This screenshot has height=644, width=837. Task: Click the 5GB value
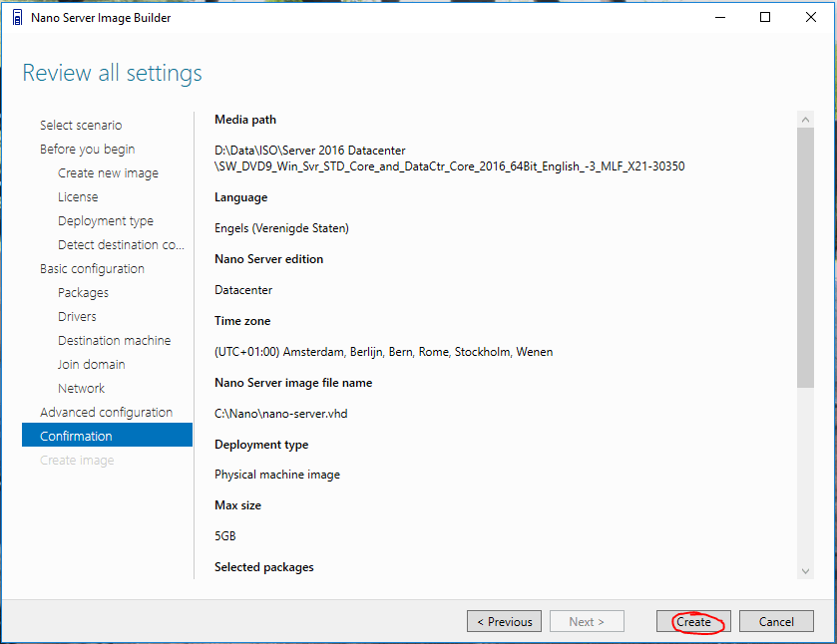tap(224, 536)
